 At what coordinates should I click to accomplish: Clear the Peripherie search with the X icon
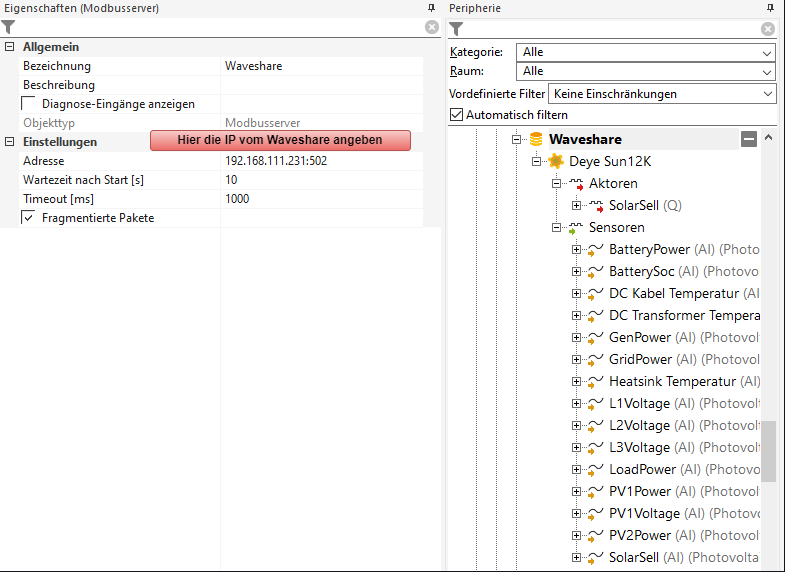(x=768, y=29)
